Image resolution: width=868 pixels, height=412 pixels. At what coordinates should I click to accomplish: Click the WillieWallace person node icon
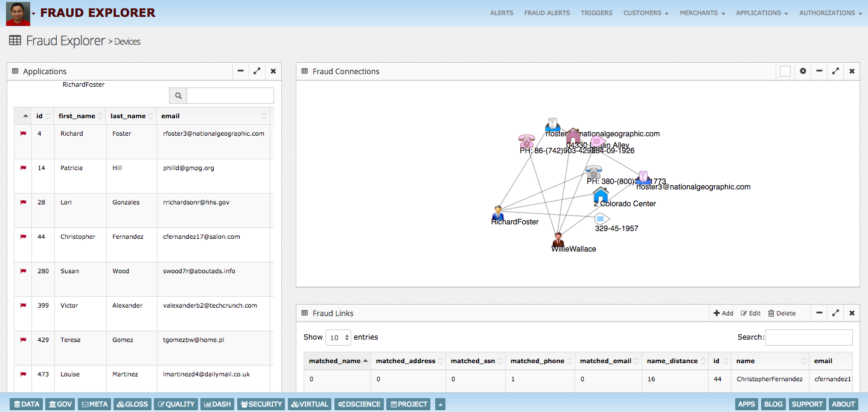pyautogui.click(x=558, y=238)
